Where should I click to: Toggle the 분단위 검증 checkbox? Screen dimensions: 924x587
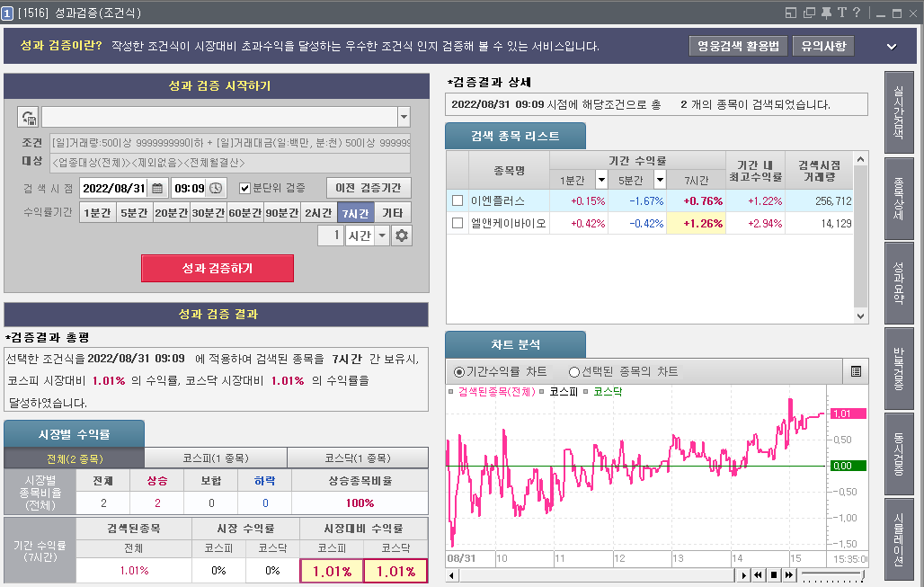(245, 189)
